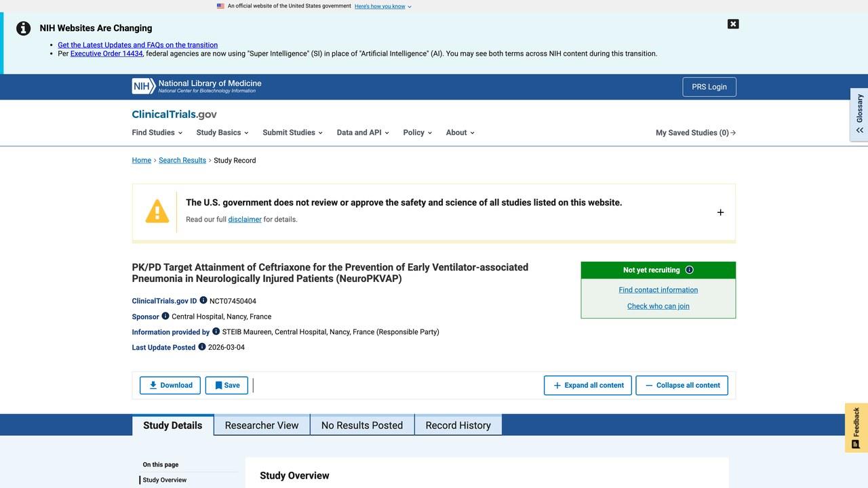Open the Find Studies menu

click(x=157, y=133)
